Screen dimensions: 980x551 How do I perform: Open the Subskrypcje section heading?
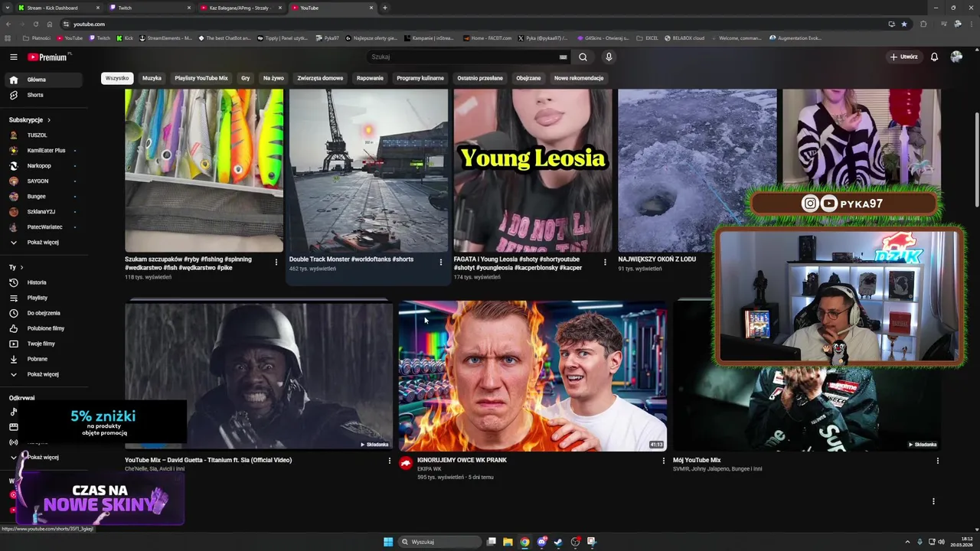(30, 120)
